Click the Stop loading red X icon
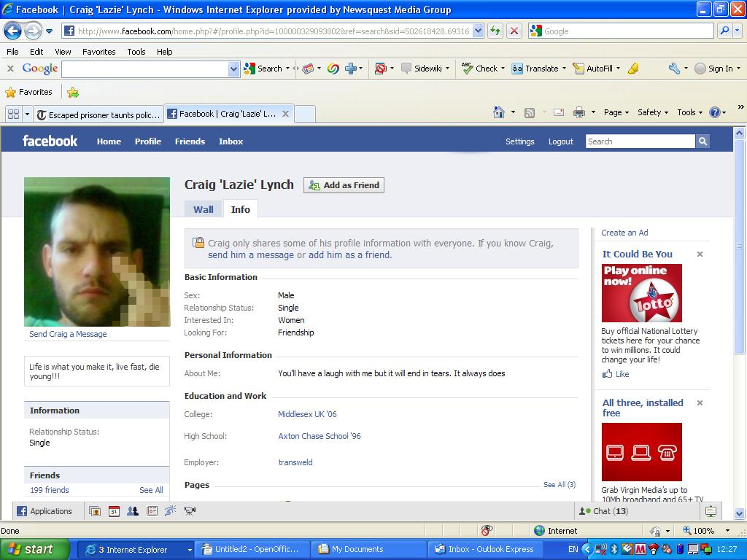This screenshot has height=560, width=747. coord(514,31)
